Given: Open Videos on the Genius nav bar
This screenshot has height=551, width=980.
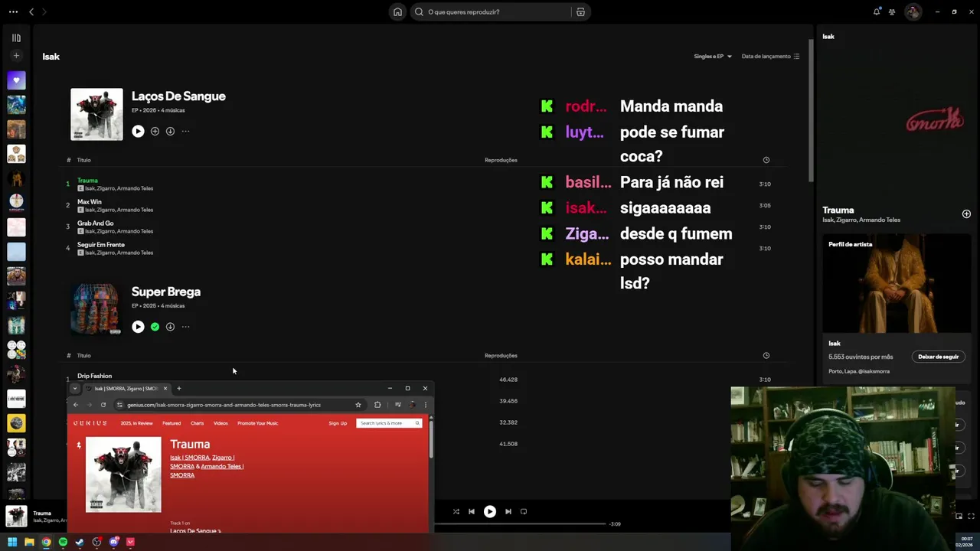Looking at the screenshot, I should coord(220,423).
